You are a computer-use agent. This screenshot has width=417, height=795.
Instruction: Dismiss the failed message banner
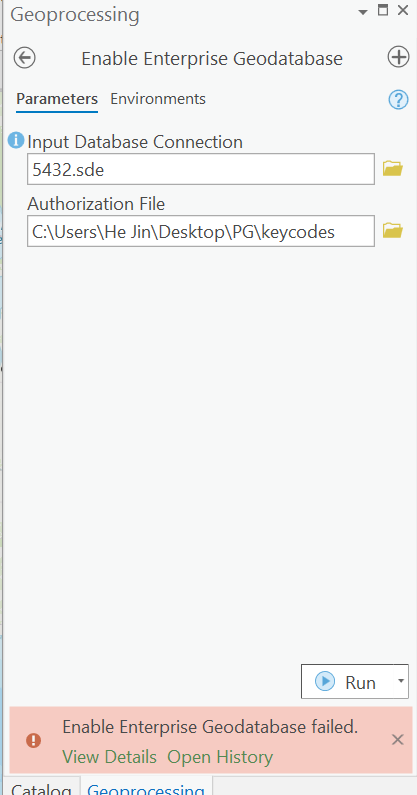(x=398, y=740)
